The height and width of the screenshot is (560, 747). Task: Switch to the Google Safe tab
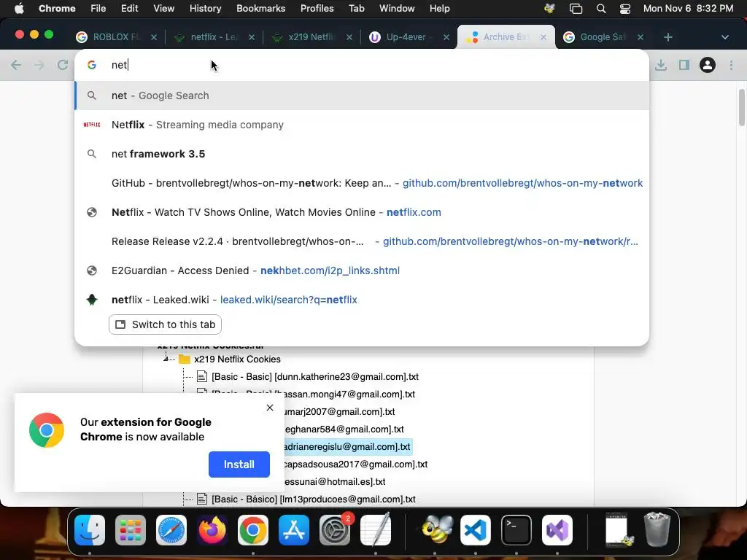[603, 37]
